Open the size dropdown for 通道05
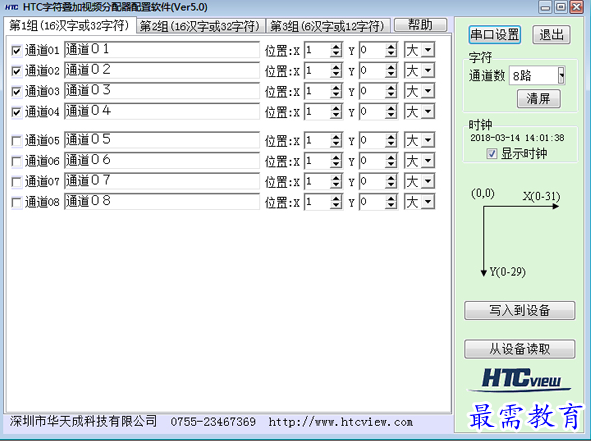 click(428, 141)
